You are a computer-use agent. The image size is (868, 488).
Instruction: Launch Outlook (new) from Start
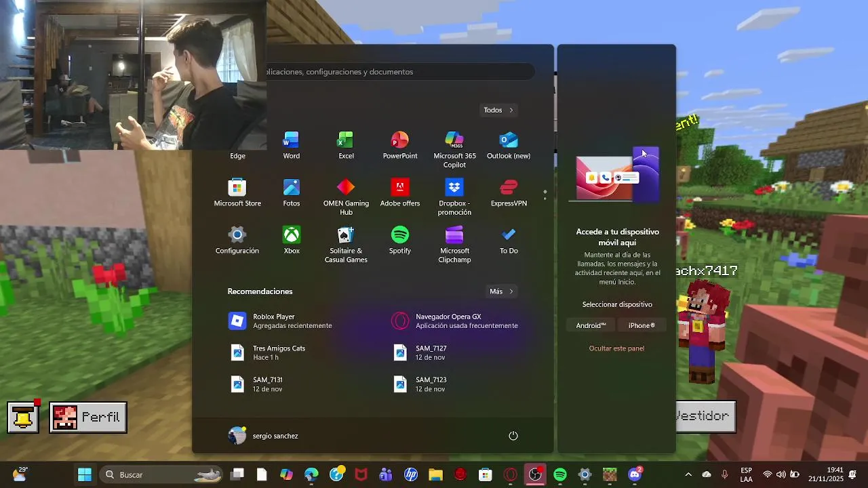coord(509,146)
